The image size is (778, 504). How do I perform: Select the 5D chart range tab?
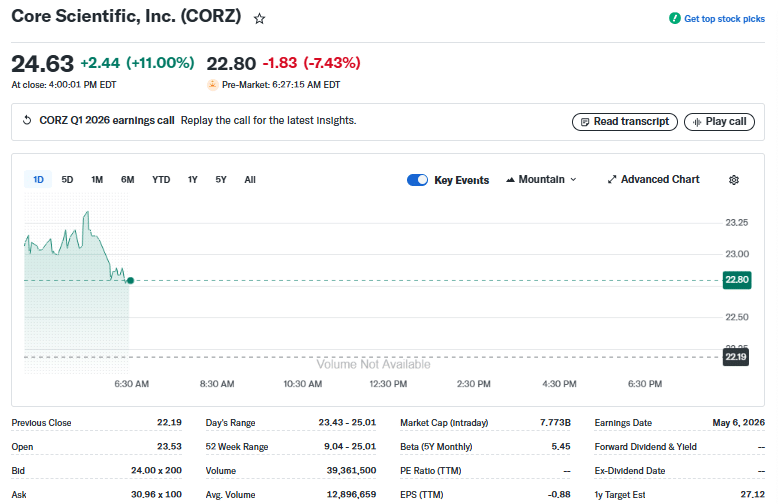67,180
